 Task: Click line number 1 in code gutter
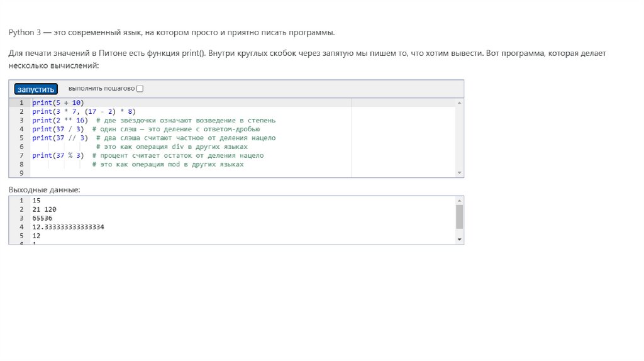pyautogui.click(x=21, y=103)
